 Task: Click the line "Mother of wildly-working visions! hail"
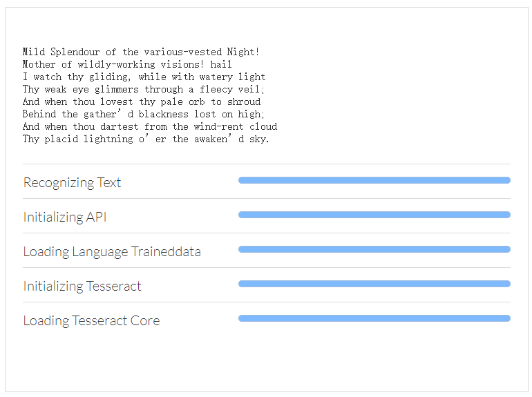[127, 64]
